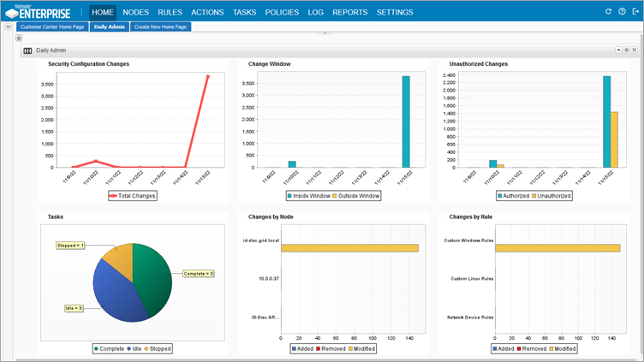The width and height of the screenshot is (644, 362).
Task: Collapse the Daily Admin panel
Action: 617,50
